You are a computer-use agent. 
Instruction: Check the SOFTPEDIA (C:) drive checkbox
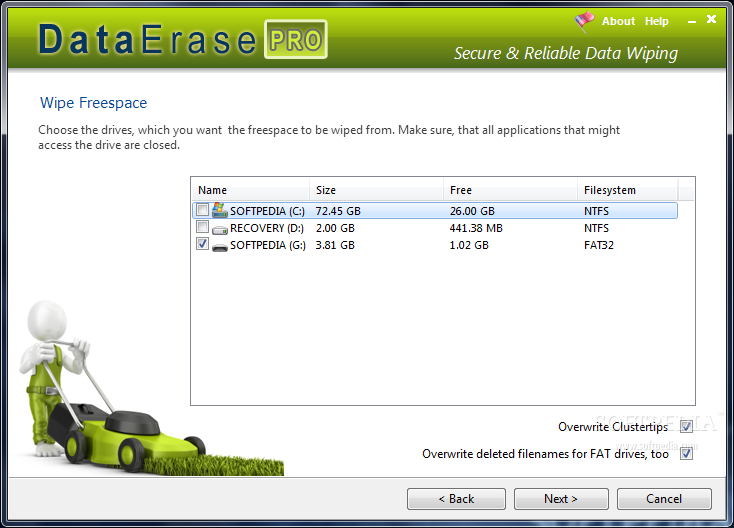(x=202, y=210)
